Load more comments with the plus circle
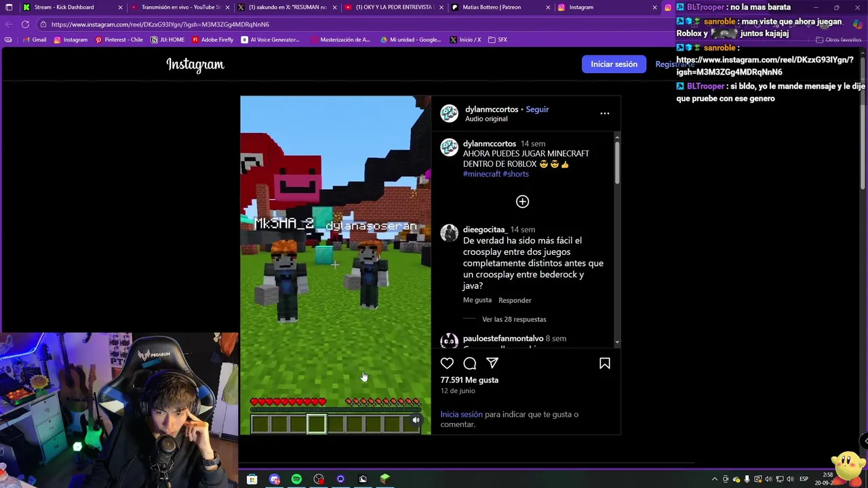 tap(522, 201)
